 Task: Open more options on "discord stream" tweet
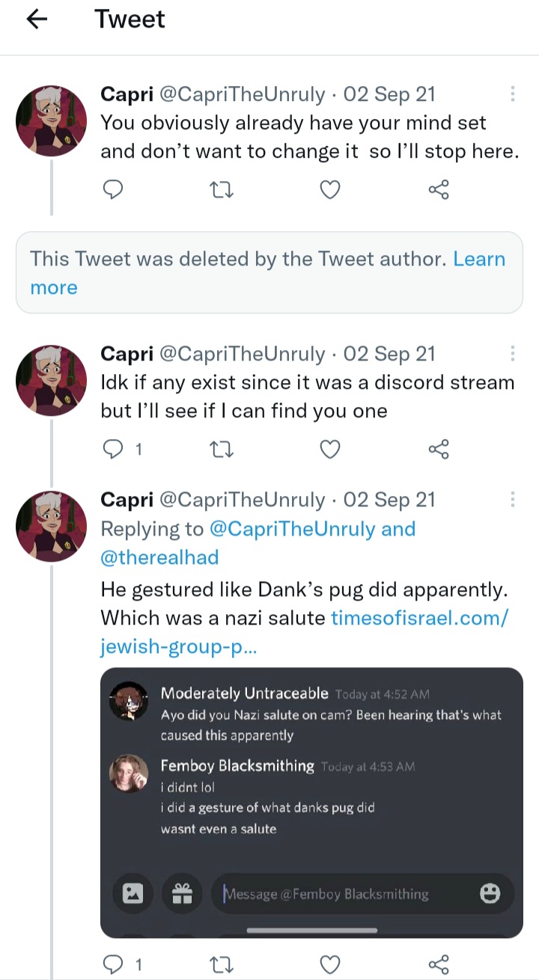[x=513, y=354]
